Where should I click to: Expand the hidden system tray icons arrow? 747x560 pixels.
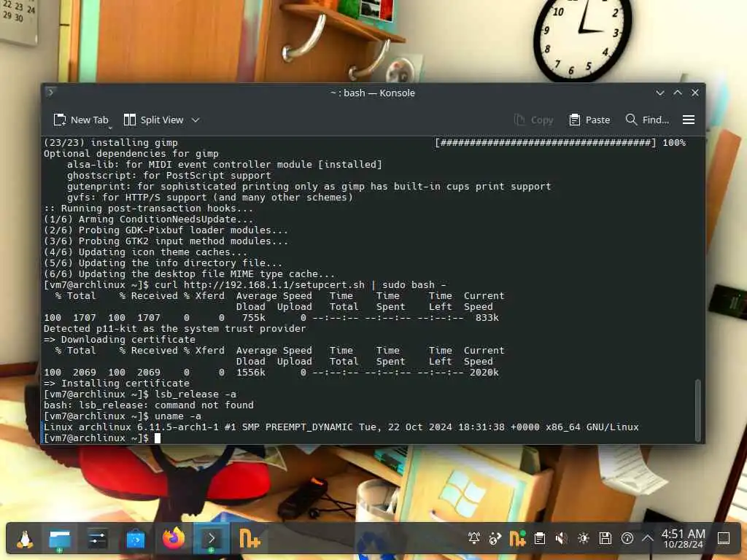[x=648, y=539]
